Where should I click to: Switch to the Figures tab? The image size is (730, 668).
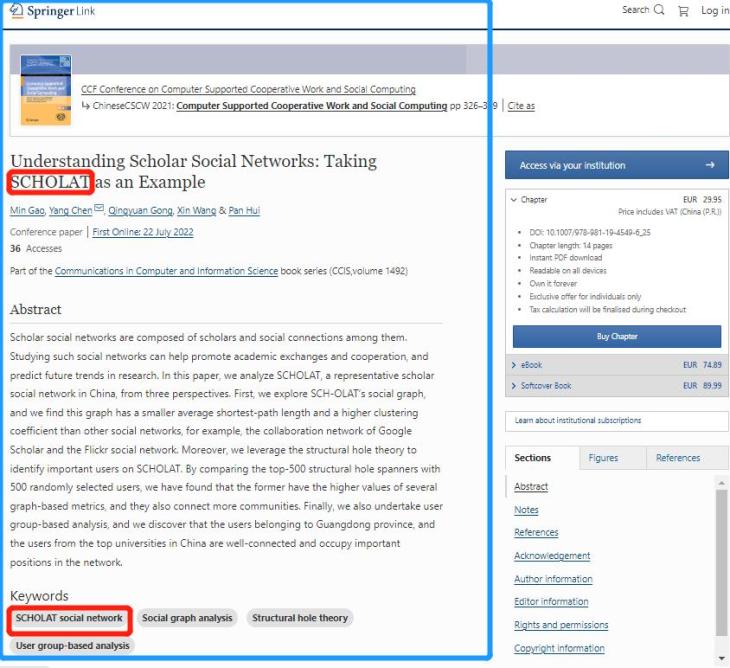coord(603,458)
